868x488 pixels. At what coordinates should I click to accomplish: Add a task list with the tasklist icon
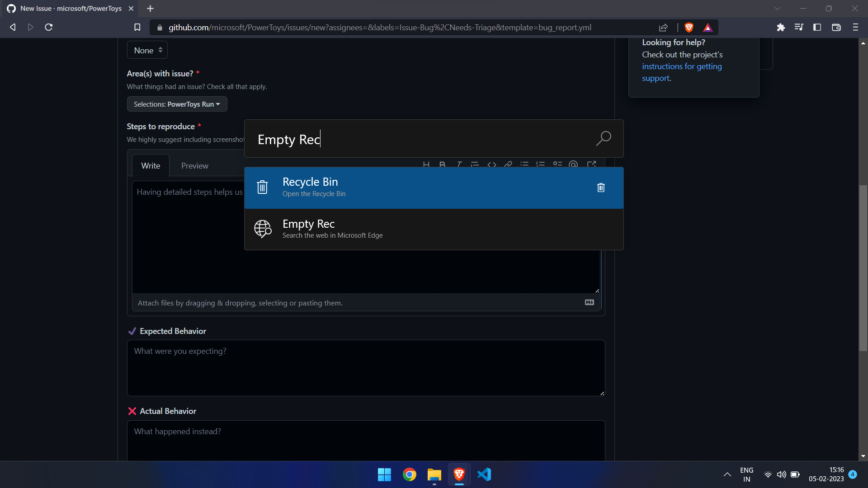(x=557, y=164)
